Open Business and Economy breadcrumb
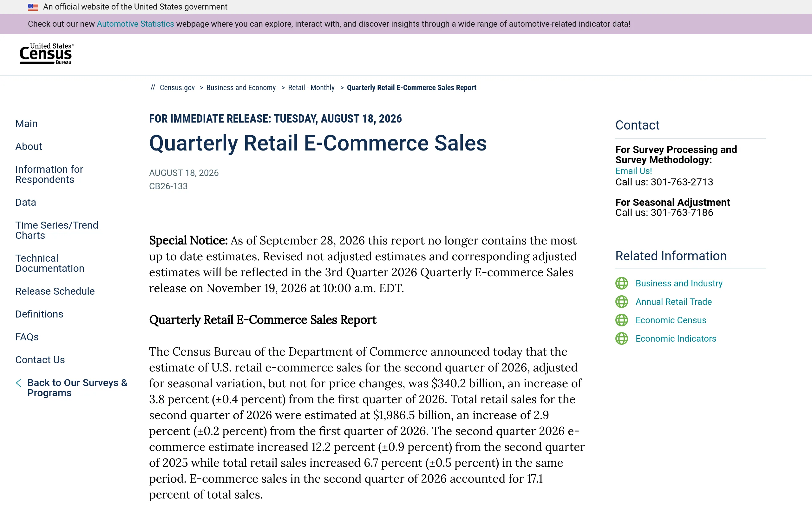 pyautogui.click(x=241, y=88)
